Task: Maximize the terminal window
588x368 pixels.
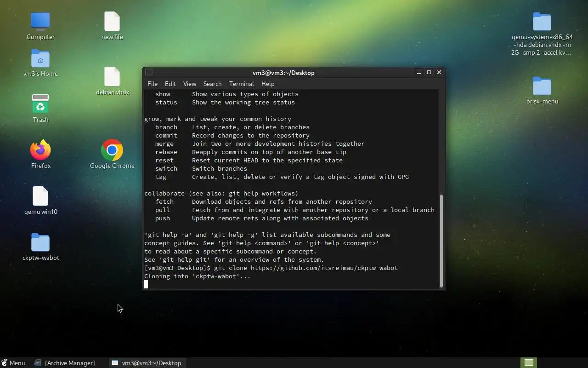Action: [429, 72]
